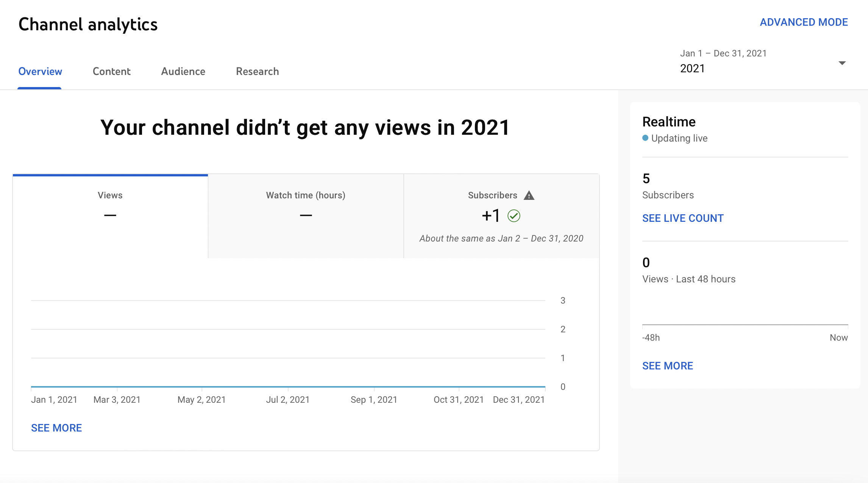Image resolution: width=868 pixels, height=483 pixels.
Task: Click the Mar 3, 2021 chart axis marker
Action: point(117,399)
